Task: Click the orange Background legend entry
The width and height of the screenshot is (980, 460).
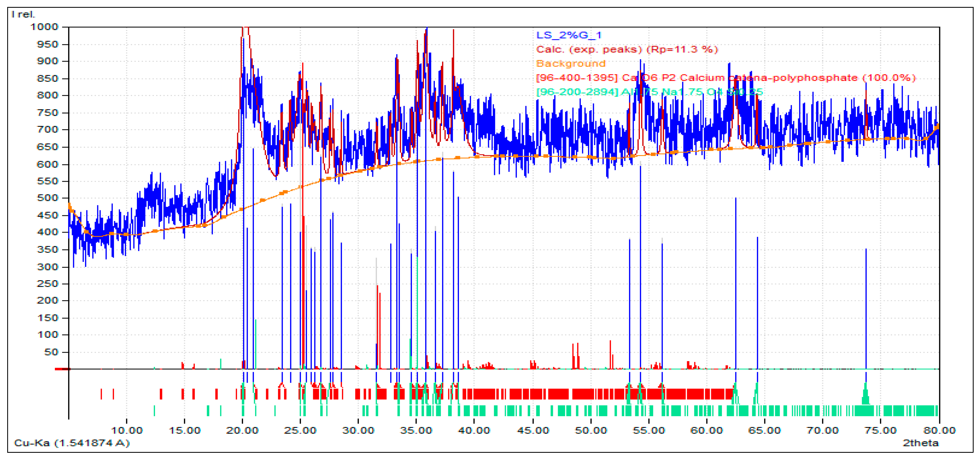Action: 571,64
